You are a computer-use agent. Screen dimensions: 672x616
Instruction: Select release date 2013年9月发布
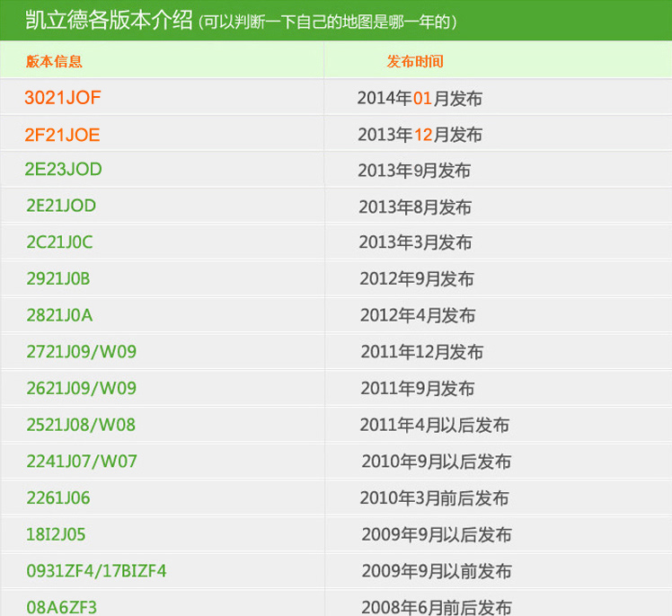click(x=414, y=171)
